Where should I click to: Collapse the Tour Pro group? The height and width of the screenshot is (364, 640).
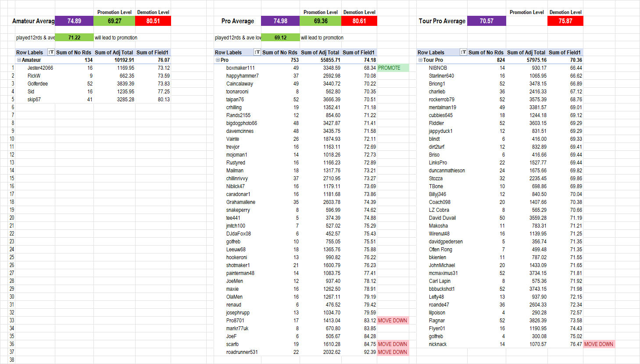click(420, 60)
